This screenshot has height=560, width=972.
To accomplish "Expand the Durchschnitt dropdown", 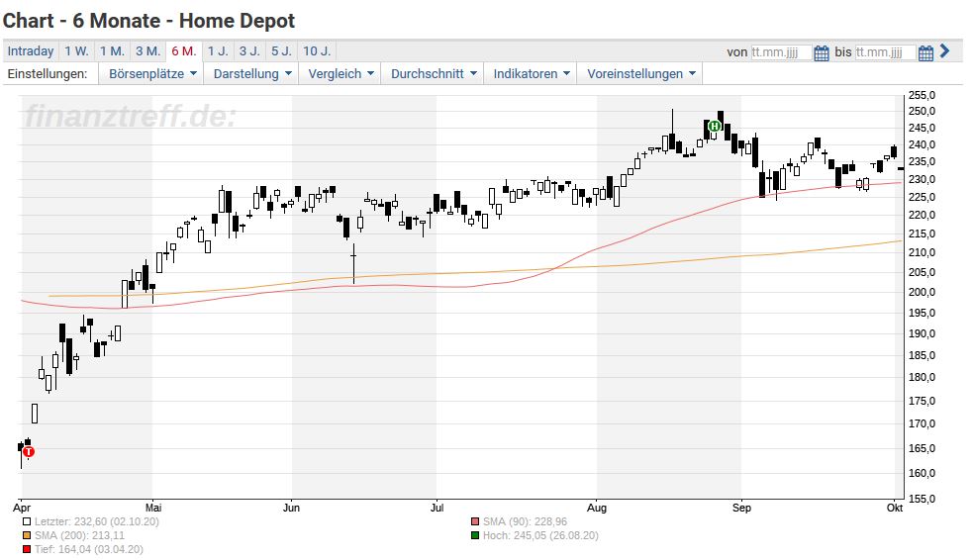I will [433, 74].
